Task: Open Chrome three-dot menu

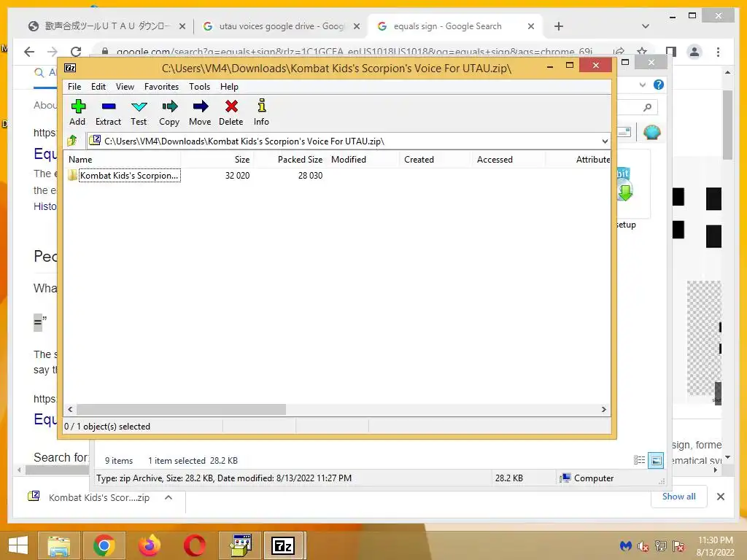Action: pos(718,52)
